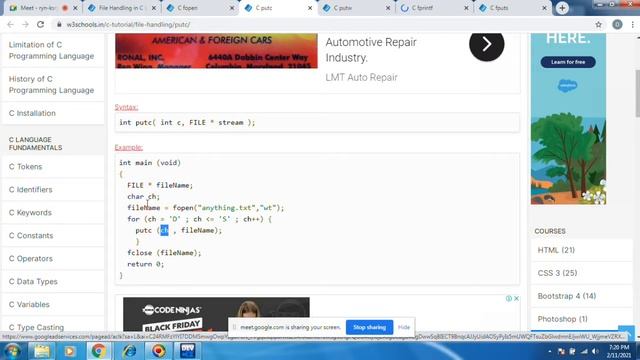This screenshot has height=360, width=640.
Task: Click the scroll-to-top button at bottom right
Action: [x=626, y=333]
